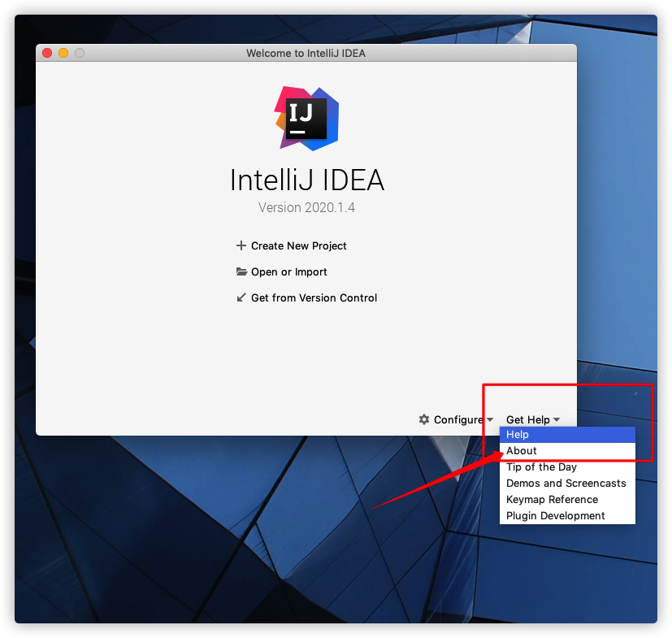Collapse the Get Help dropdown arrow
Image resolution: width=672 pixels, height=638 pixels.
[557, 420]
